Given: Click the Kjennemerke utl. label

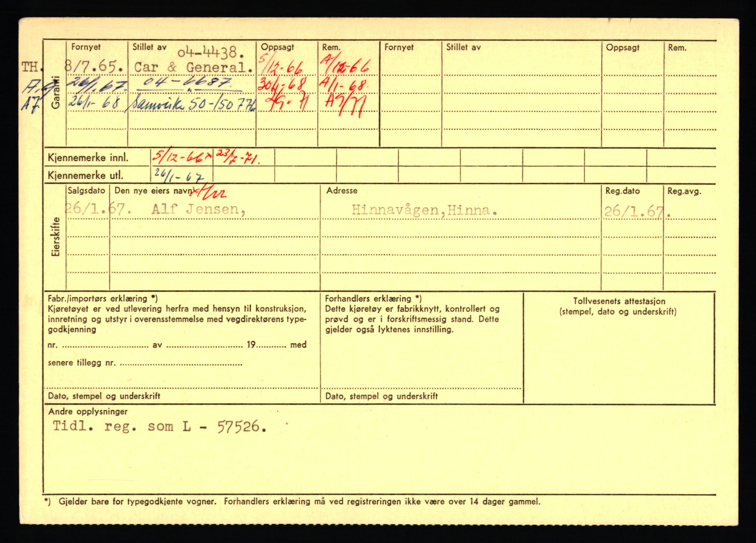Looking at the screenshot, I should coord(85,175).
